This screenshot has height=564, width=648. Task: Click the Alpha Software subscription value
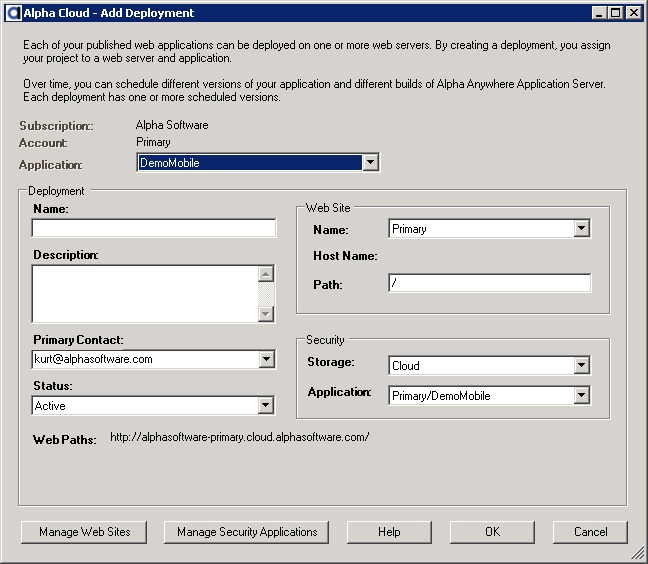pos(172,125)
